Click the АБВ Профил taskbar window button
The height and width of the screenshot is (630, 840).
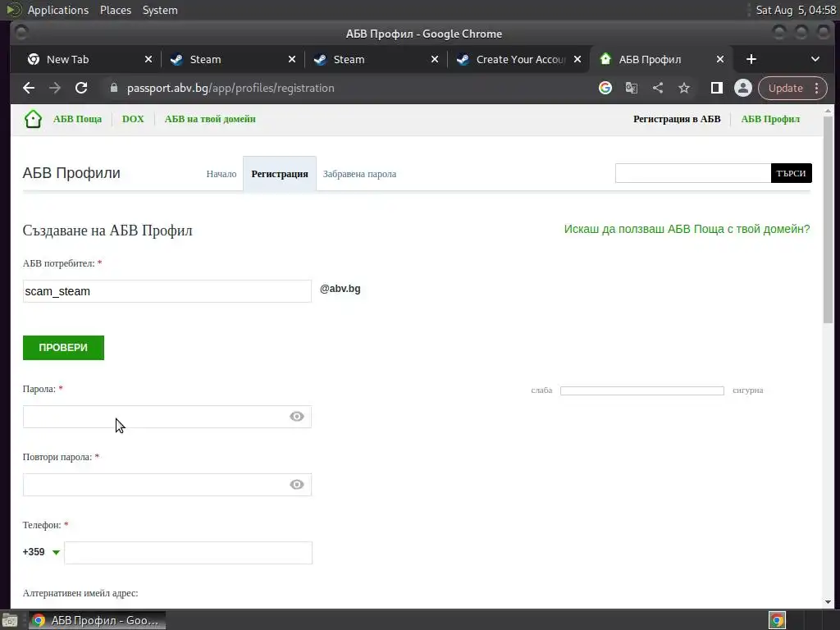[97, 620]
